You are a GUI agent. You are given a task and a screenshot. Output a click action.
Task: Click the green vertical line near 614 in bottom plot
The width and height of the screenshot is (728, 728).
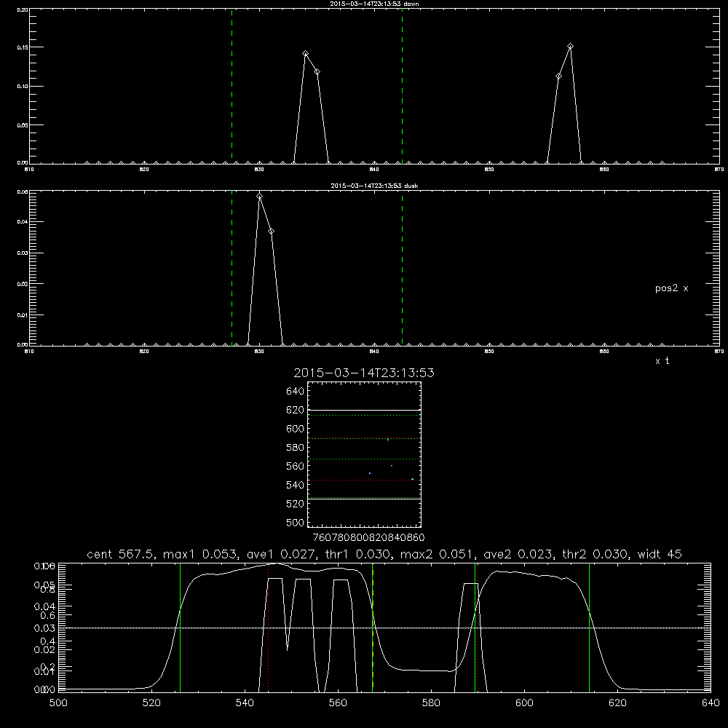589,627
